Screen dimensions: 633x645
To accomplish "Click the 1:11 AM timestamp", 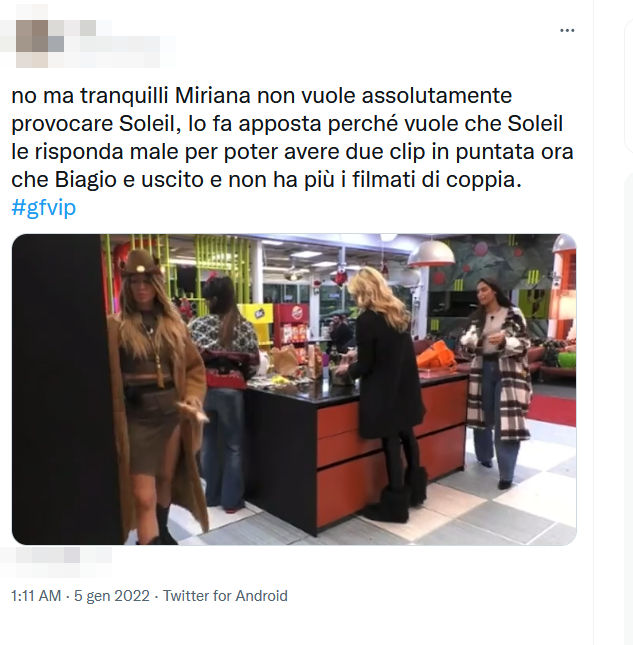I will [36, 596].
